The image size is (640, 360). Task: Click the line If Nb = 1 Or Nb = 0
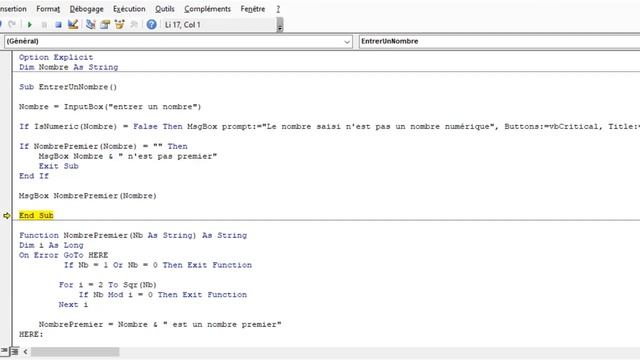point(158,265)
